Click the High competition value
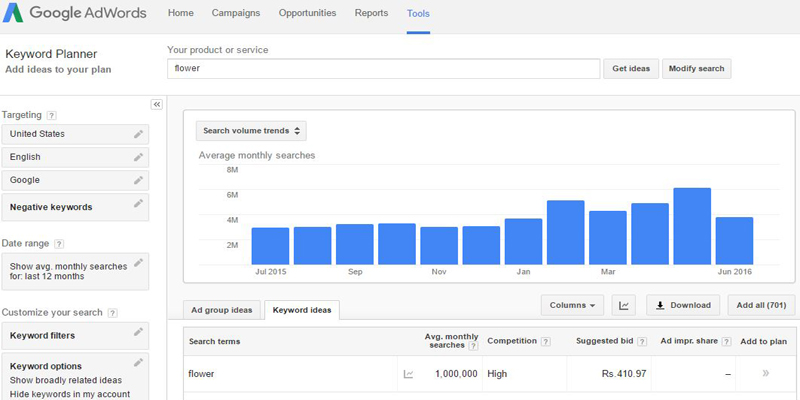The image size is (800, 400). (497, 374)
